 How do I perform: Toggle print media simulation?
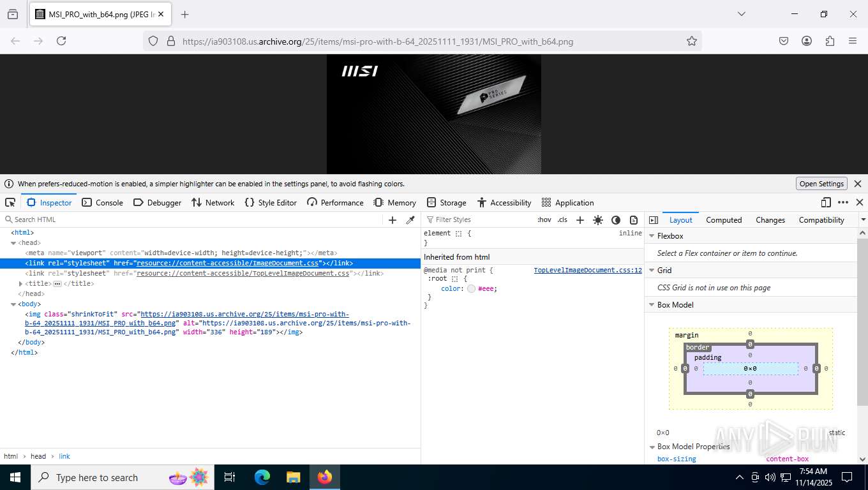coord(633,219)
